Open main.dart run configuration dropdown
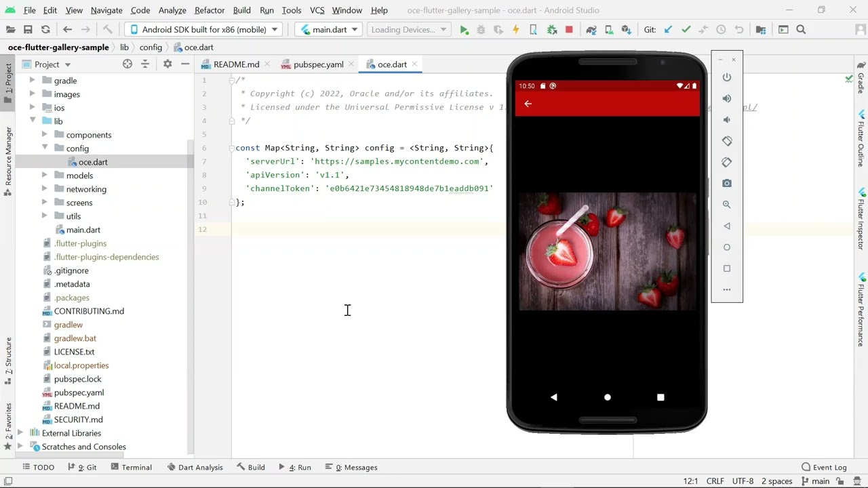 [330, 30]
